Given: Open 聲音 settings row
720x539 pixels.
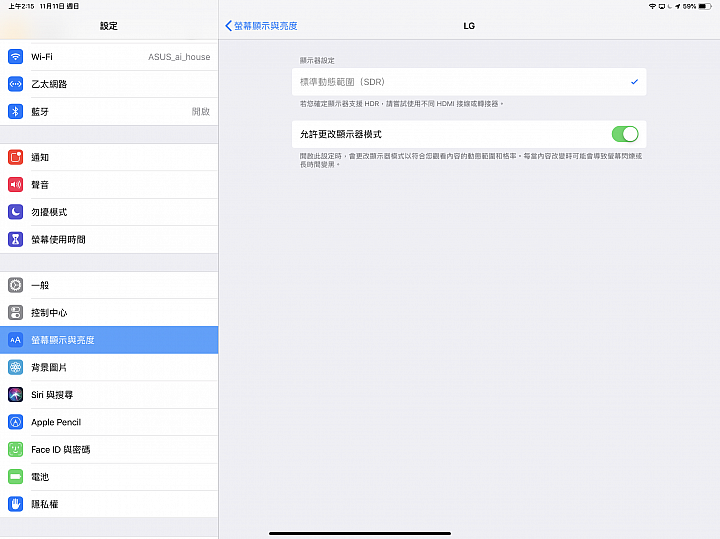Looking at the screenshot, I should tap(109, 185).
